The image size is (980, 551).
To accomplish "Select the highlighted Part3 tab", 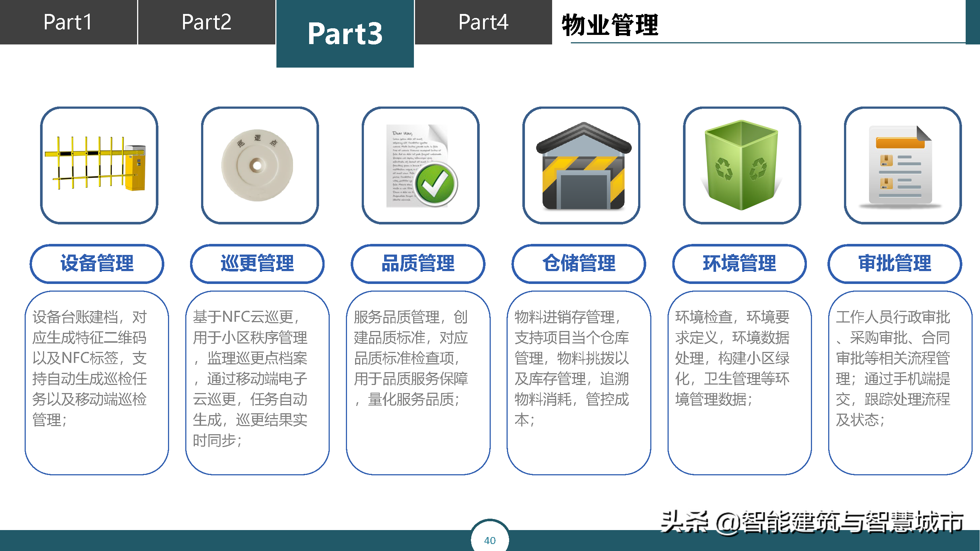I will [345, 33].
